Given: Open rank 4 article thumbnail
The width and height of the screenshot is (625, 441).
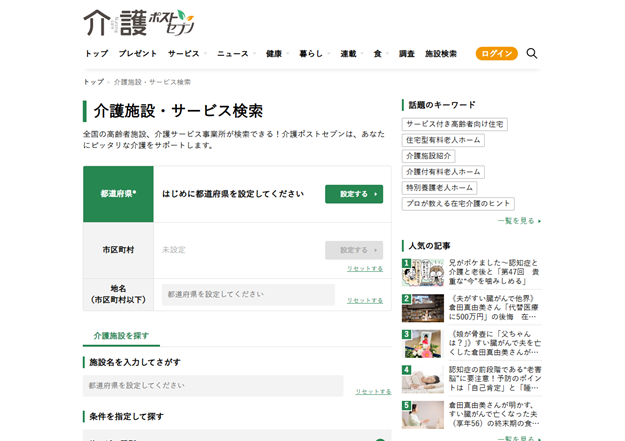Looking at the screenshot, I should [x=423, y=379].
